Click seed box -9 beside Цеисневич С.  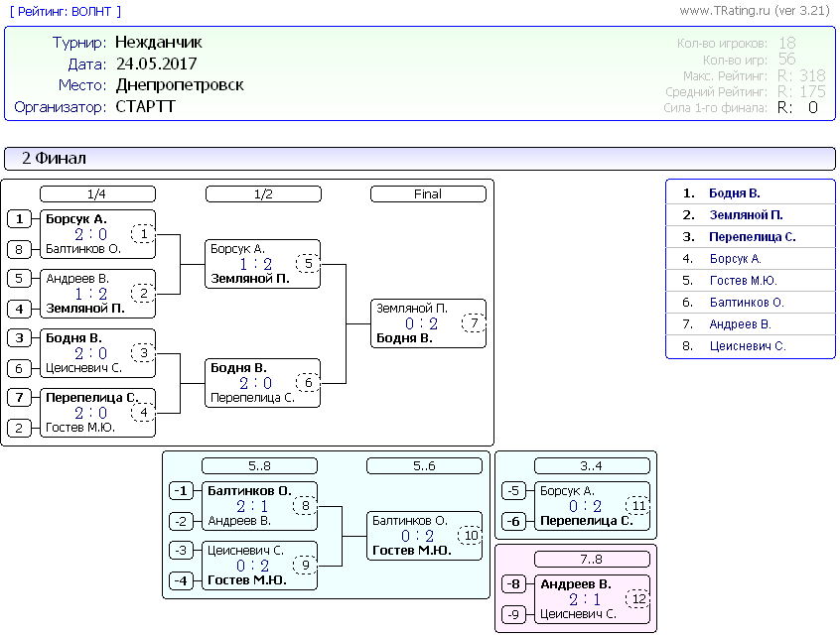click(x=513, y=614)
